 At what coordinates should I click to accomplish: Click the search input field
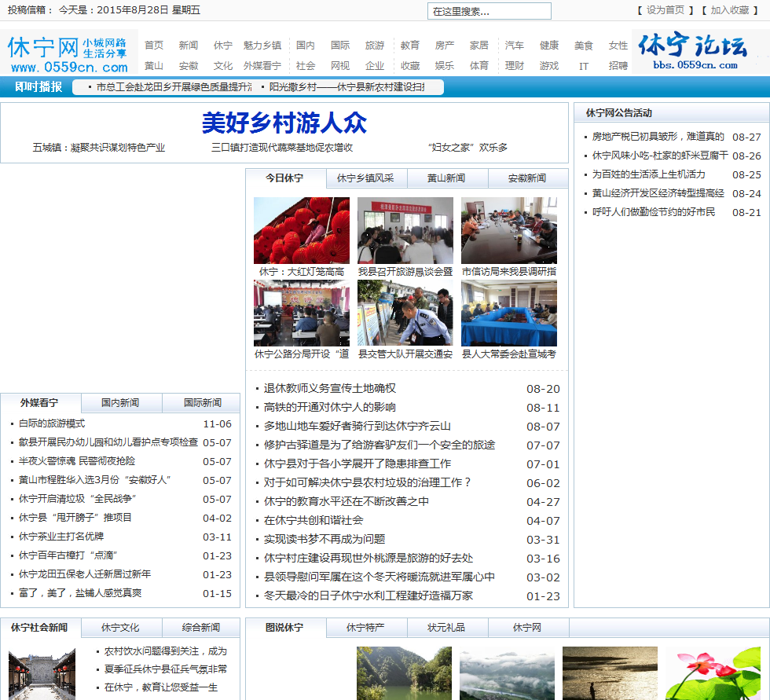[489, 11]
